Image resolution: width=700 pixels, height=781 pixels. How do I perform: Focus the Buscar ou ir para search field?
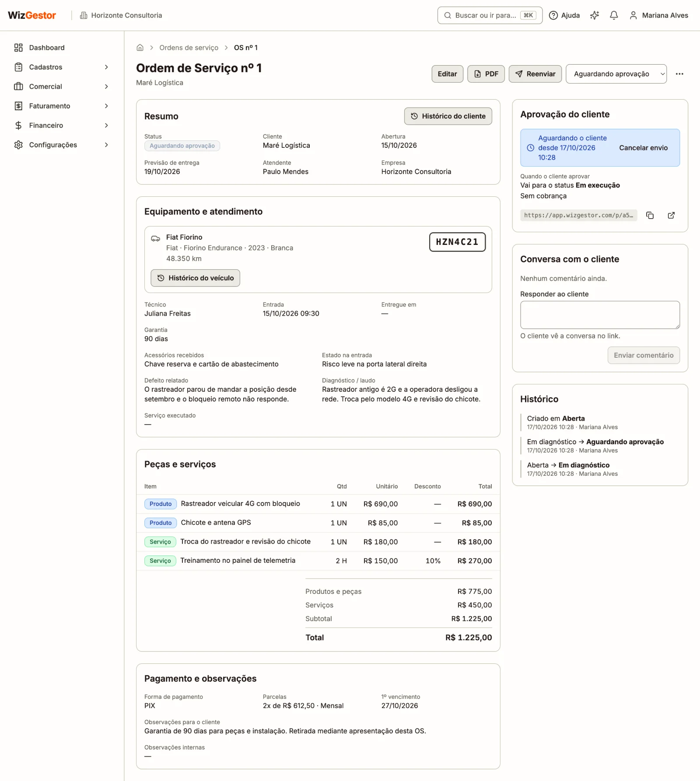490,15
